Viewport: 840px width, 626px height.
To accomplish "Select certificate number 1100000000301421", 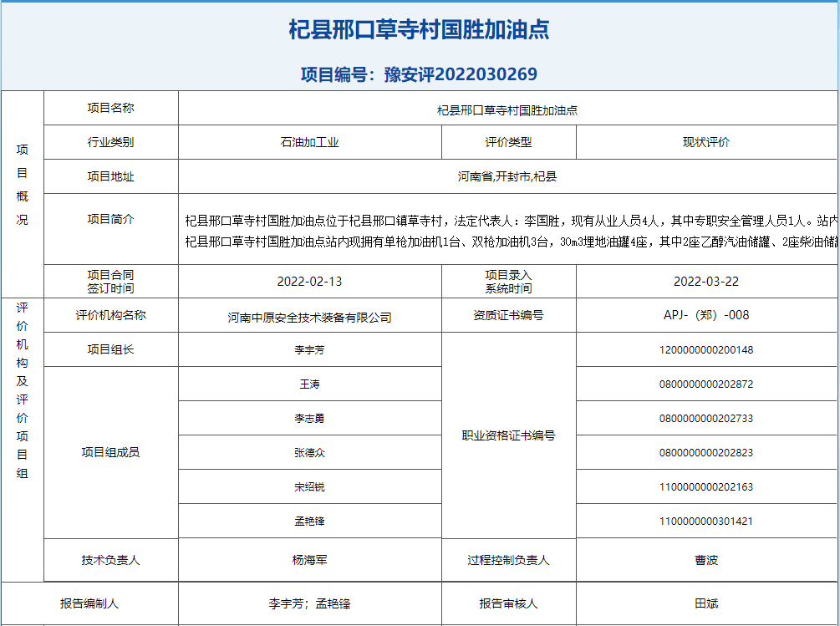I will (x=706, y=522).
